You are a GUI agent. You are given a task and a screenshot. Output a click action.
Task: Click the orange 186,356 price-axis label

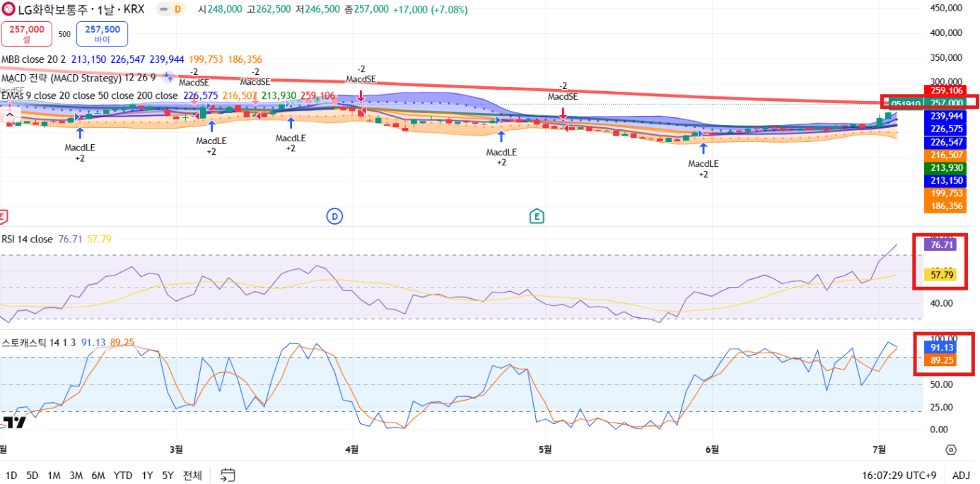click(945, 206)
